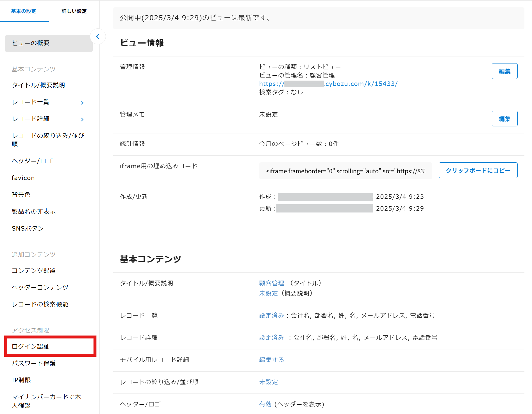Expand the レコード詳細 submenu arrow
This screenshot has height=414, width=532.
82,119
